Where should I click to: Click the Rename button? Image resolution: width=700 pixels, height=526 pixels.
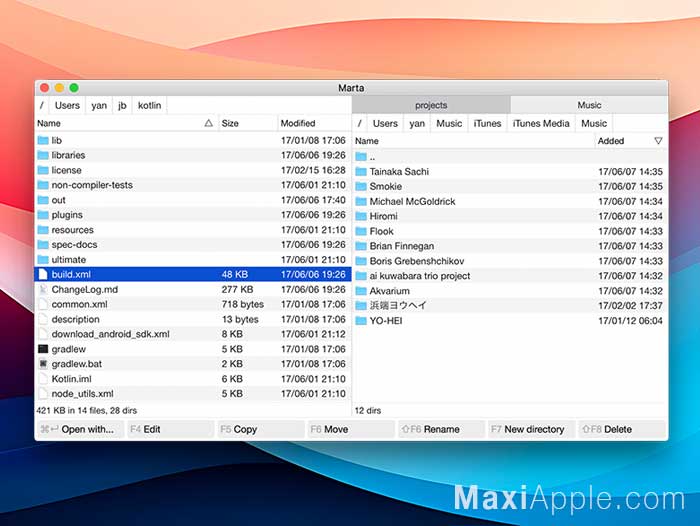442,429
